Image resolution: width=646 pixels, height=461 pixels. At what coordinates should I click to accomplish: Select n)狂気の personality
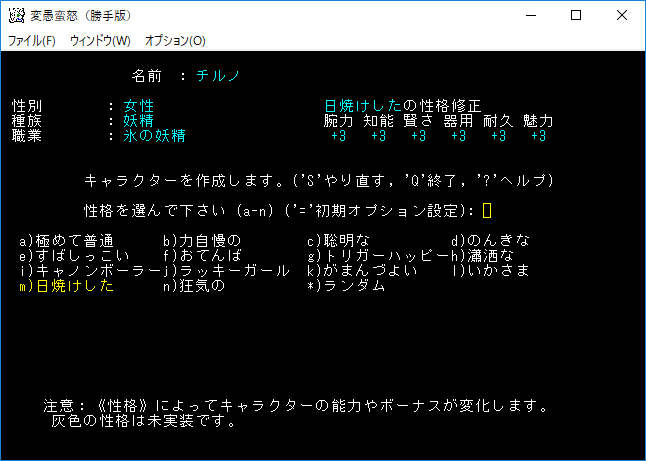coord(198,286)
